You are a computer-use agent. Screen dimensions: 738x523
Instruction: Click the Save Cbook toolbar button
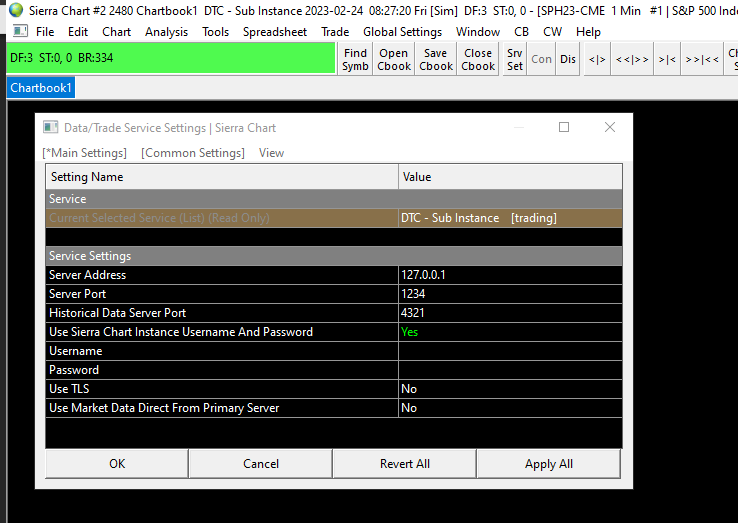(x=436, y=59)
